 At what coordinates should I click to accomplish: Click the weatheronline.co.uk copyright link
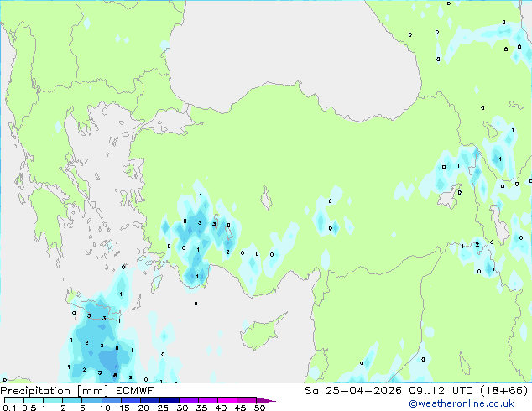tap(462, 403)
